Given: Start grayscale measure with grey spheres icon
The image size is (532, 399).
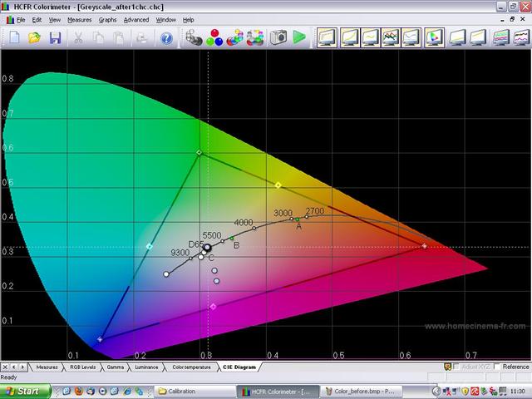Looking at the screenshot, I should [194, 37].
